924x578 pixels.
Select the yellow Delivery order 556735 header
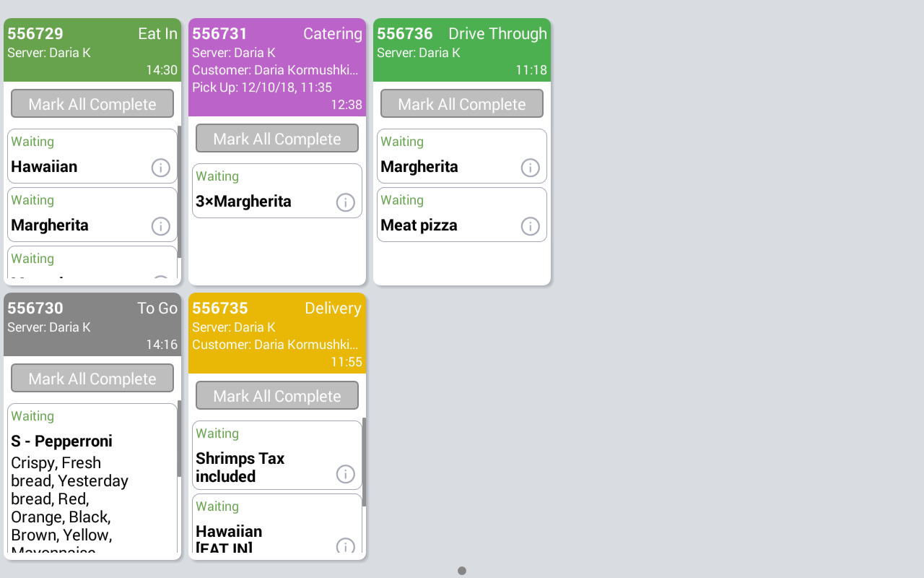[277, 333]
